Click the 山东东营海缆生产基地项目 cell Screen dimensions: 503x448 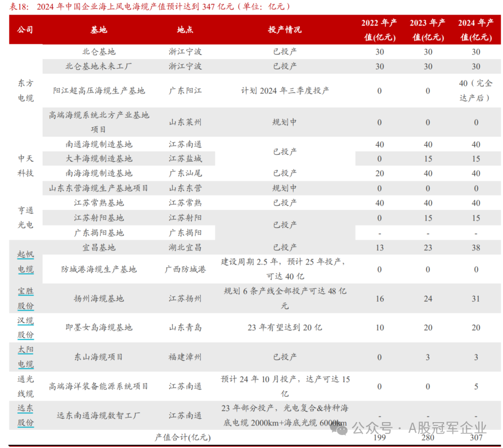pos(99,188)
